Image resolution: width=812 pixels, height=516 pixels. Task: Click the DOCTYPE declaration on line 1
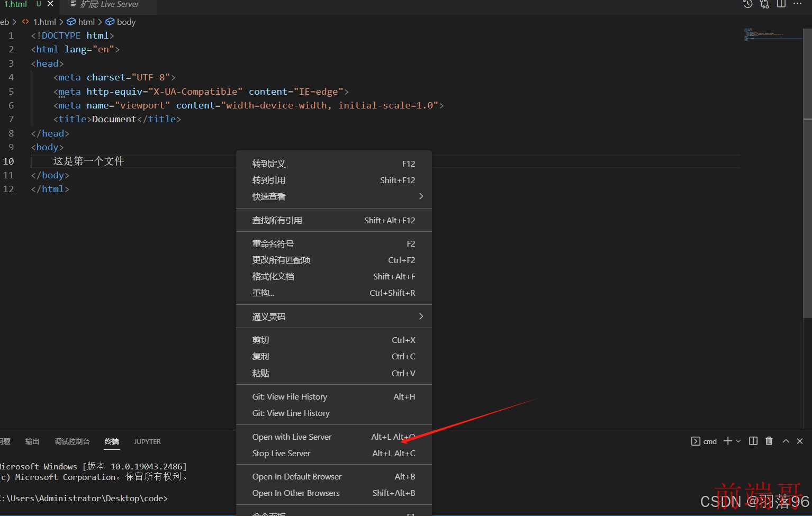pyautogui.click(x=73, y=35)
